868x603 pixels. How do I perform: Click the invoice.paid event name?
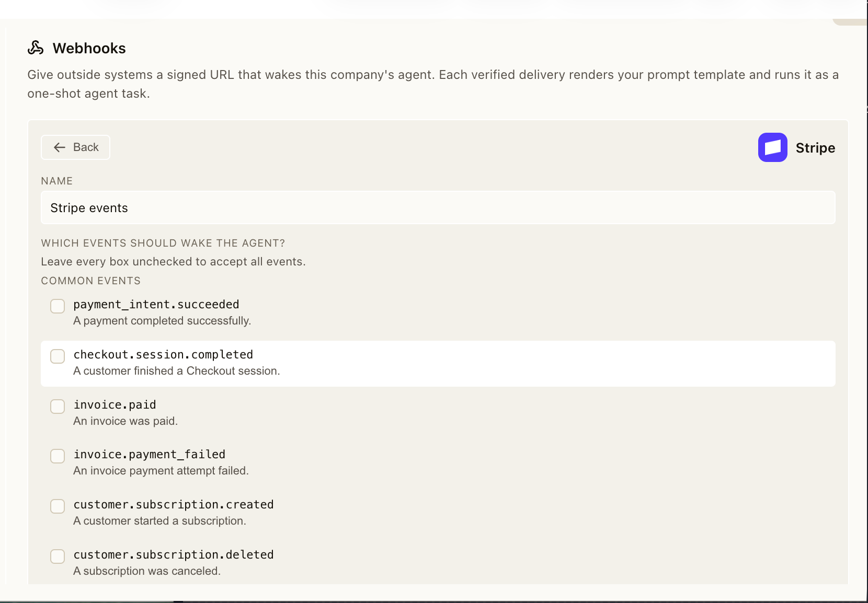pyautogui.click(x=115, y=404)
